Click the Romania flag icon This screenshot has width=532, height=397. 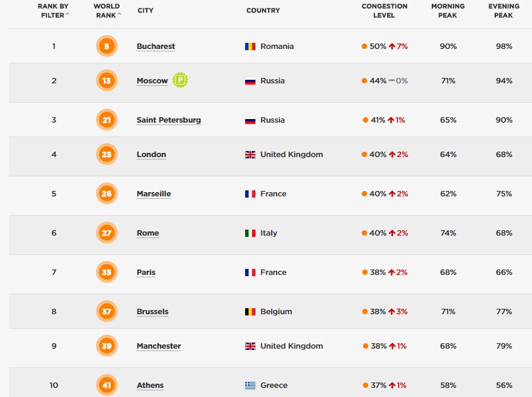[x=250, y=47]
